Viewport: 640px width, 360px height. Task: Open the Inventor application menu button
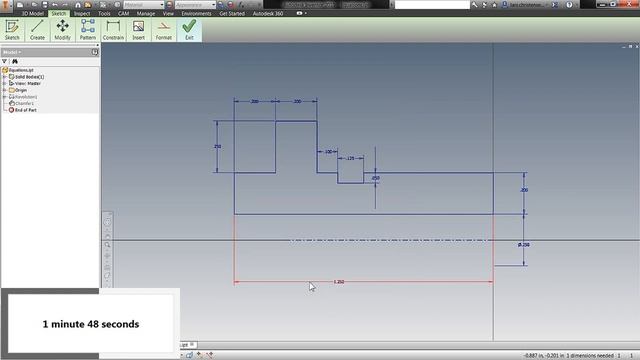tap(6, 5)
